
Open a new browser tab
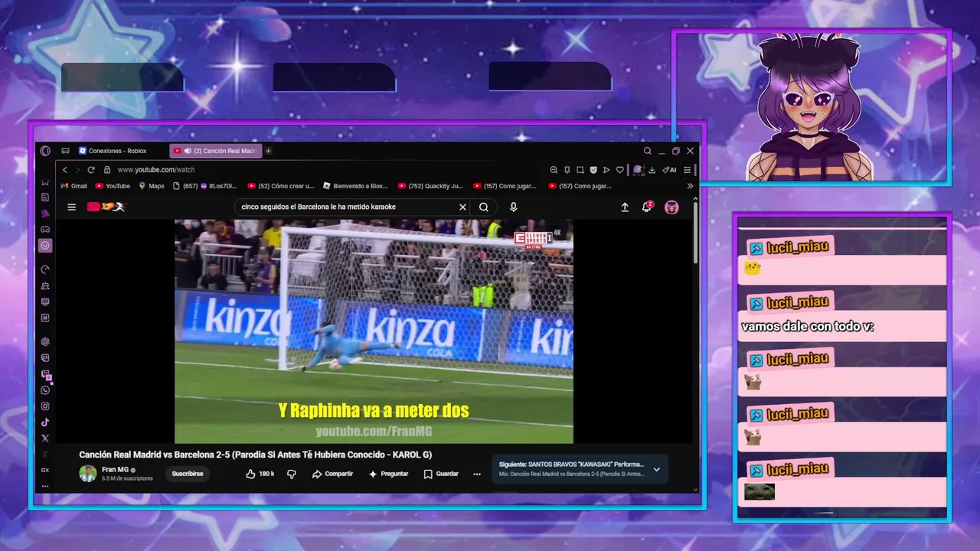268,151
